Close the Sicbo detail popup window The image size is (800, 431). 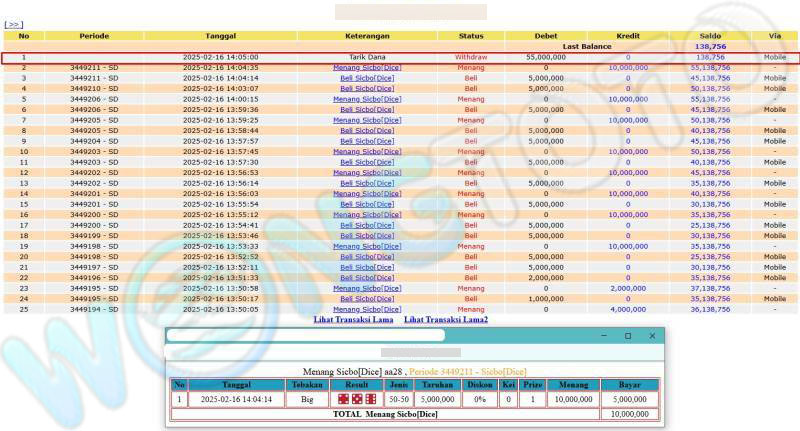[x=653, y=336]
